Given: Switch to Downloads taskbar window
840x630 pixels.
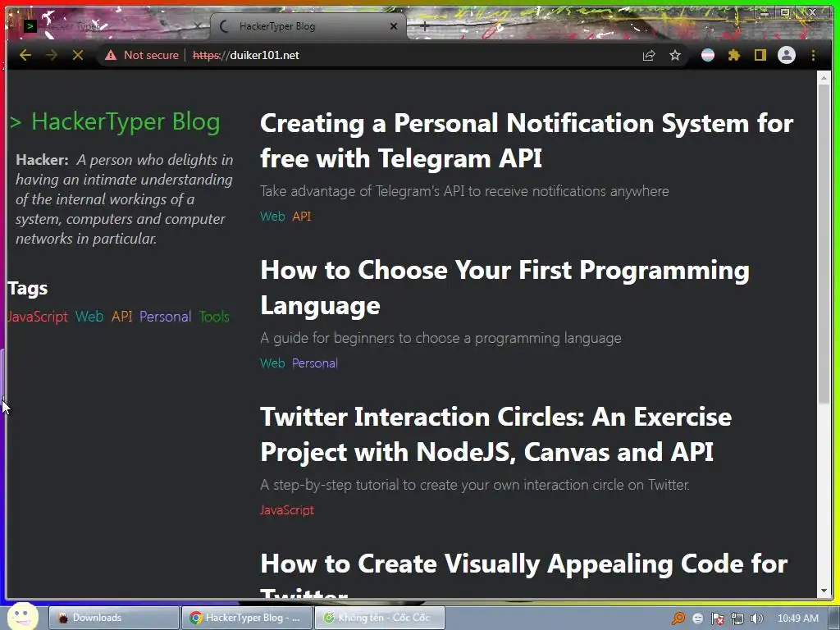Looking at the screenshot, I should pyautogui.click(x=113, y=618).
